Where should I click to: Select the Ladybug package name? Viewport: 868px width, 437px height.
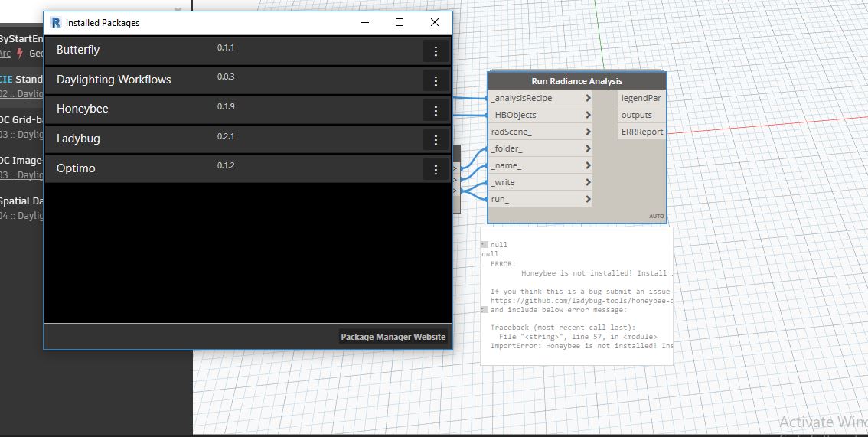[x=78, y=139]
